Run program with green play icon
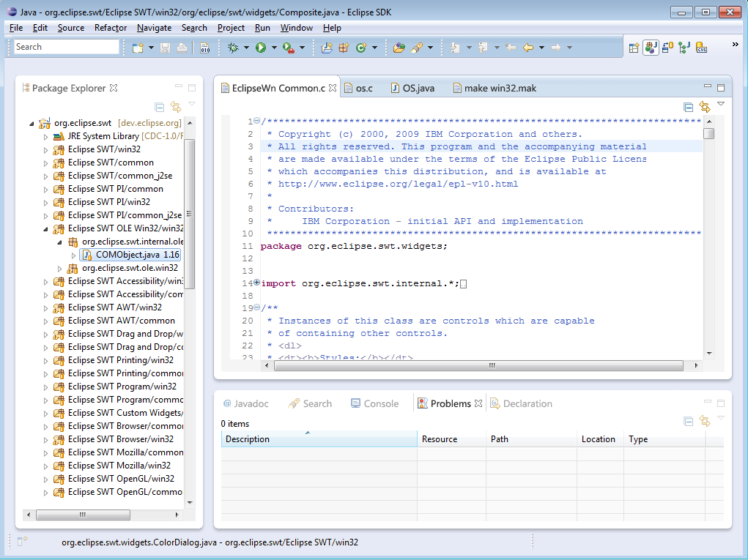The width and height of the screenshot is (748, 560). [261, 47]
